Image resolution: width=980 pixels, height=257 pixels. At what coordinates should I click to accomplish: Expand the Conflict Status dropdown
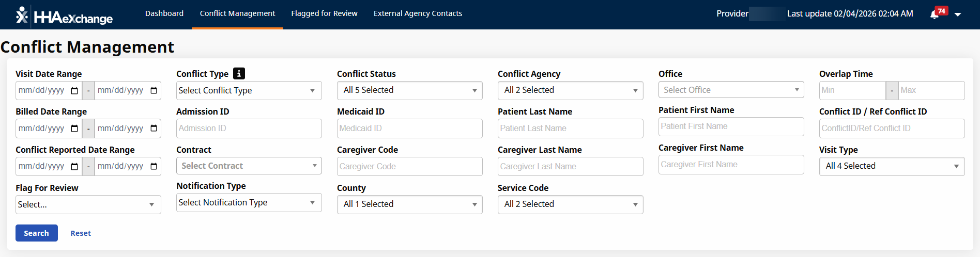(x=409, y=90)
